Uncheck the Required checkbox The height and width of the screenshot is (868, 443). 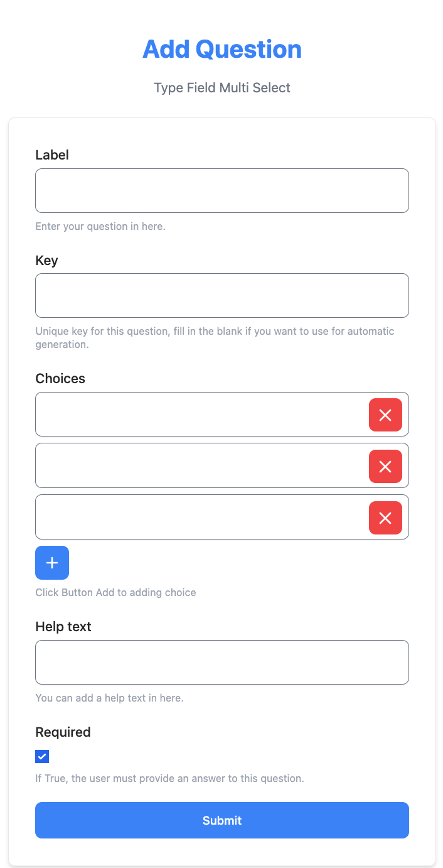42,756
